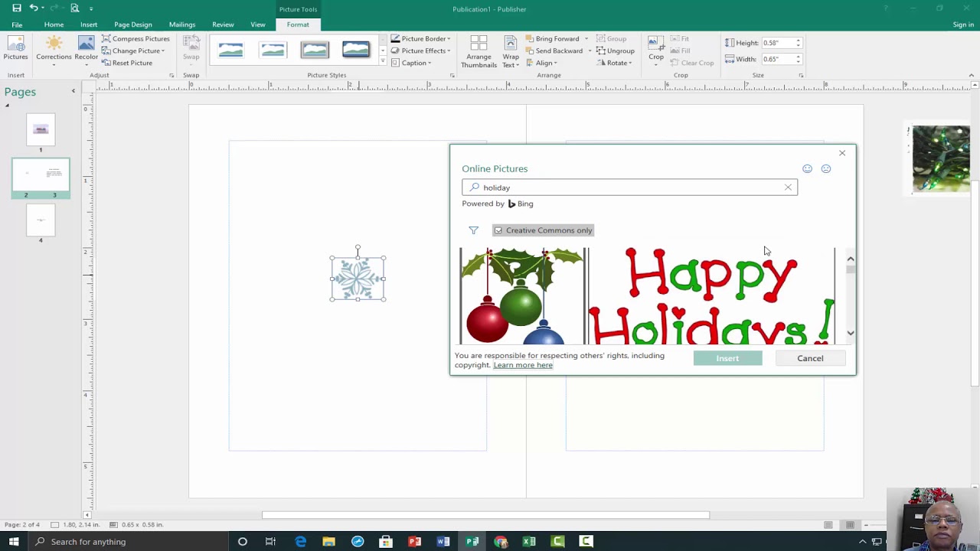This screenshot has width=980, height=551.
Task: Open Picture Border dropdown
Action: (x=420, y=38)
